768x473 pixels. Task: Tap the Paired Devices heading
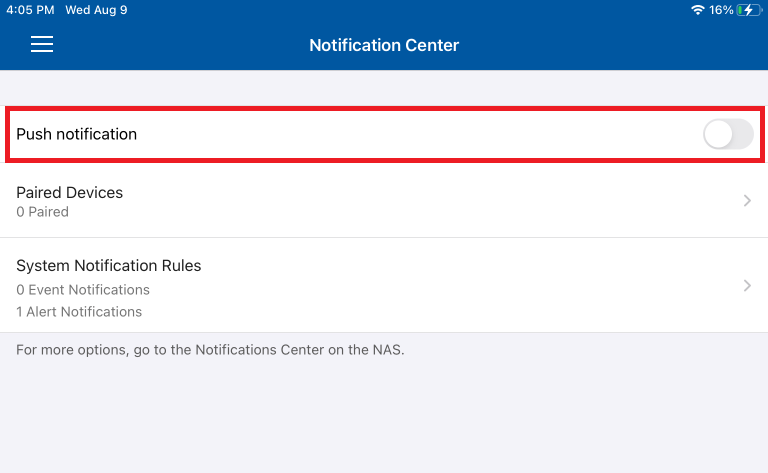pyautogui.click(x=70, y=192)
